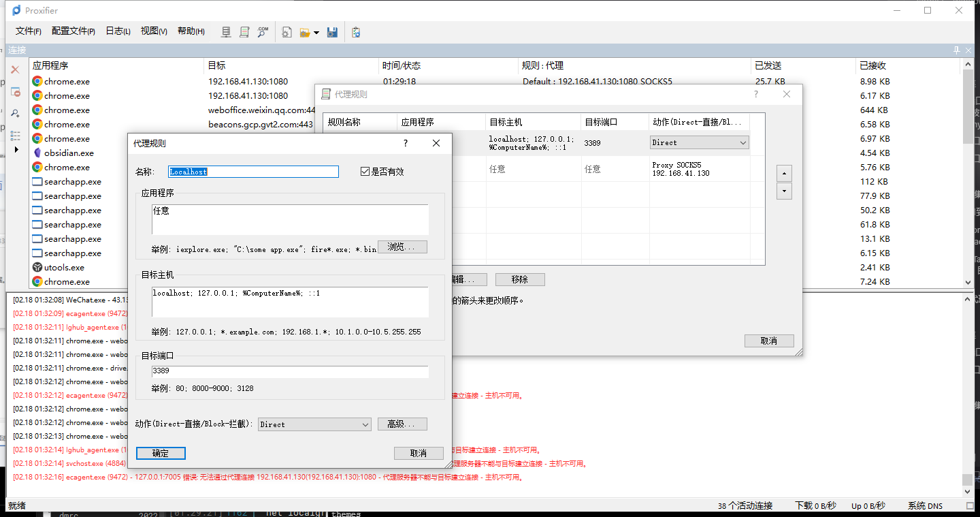Click the New Profile toolbar icon
The height and width of the screenshot is (517, 980).
coord(287,32)
